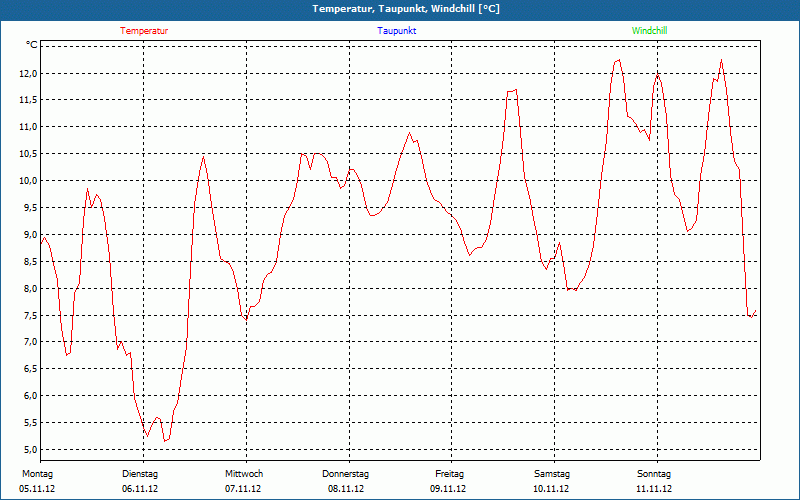
Task: Click the 6,0 y-axis value
Action: coord(30,395)
